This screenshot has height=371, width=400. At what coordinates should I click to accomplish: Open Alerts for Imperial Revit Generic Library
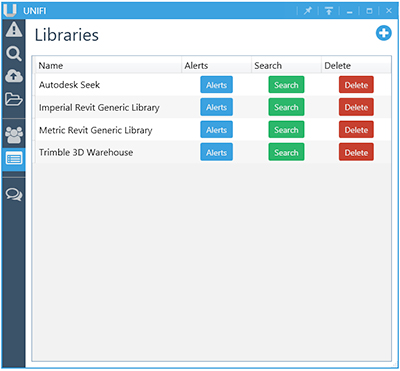tap(216, 107)
